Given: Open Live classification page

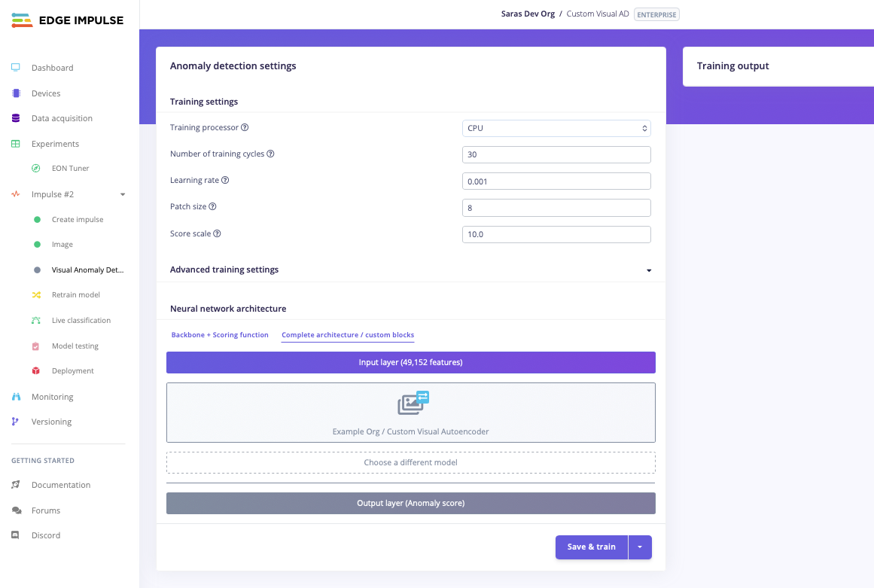Looking at the screenshot, I should pyautogui.click(x=81, y=321).
